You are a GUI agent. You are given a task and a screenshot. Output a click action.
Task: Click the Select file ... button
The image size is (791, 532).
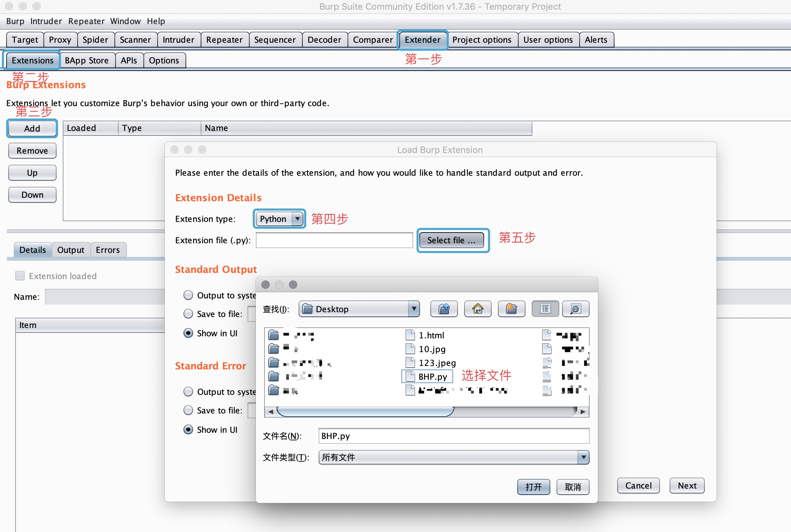(x=452, y=240)
